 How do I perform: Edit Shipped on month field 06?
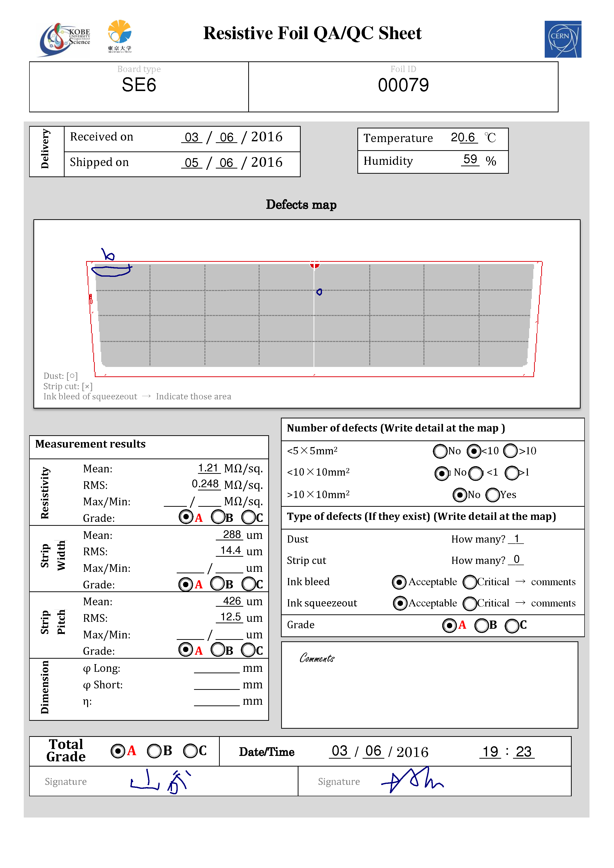(x=226, y=163)
